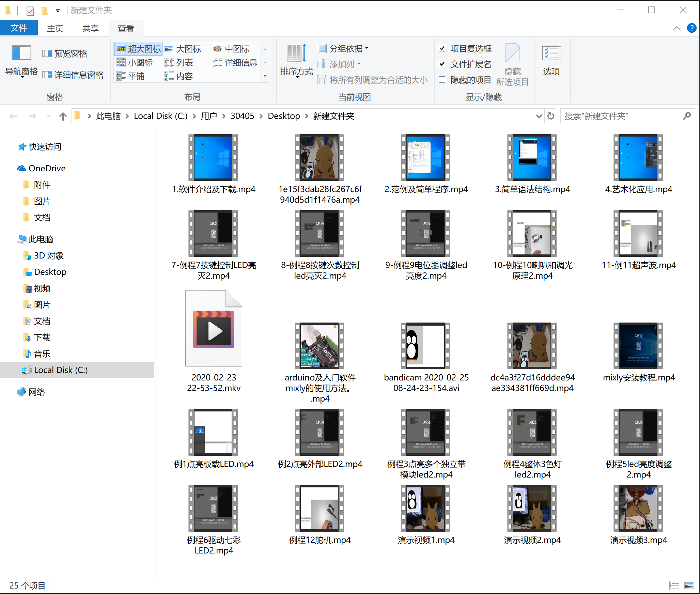
Task: Refresh the current folder
Action: point(551,116)
